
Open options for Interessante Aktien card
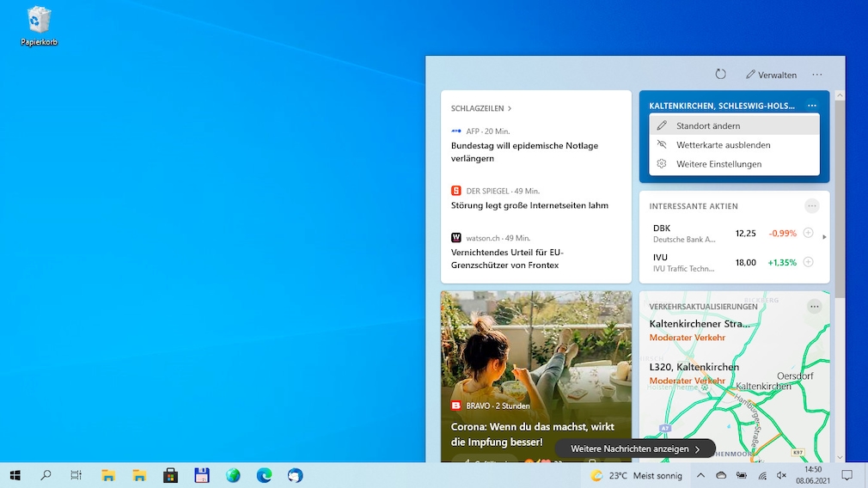(812, 206)
